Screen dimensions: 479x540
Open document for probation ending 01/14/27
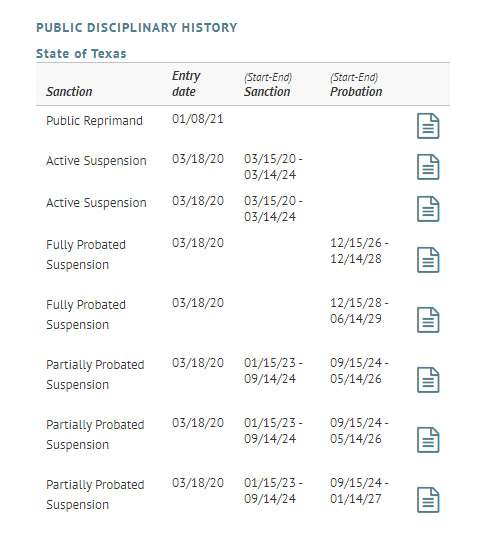pyautogui.click(x=428, y=500)
